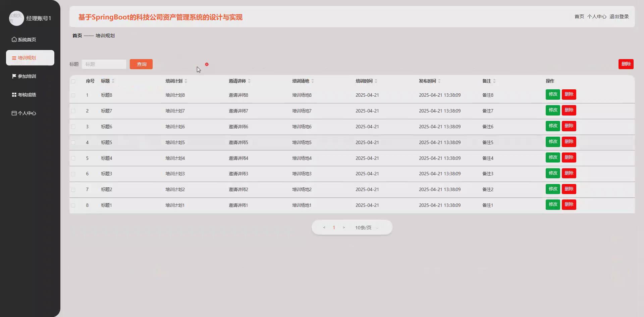Click 删除 for row 标题7
The width and height of the screenshot is (644, 317).
tap(569, 110)
